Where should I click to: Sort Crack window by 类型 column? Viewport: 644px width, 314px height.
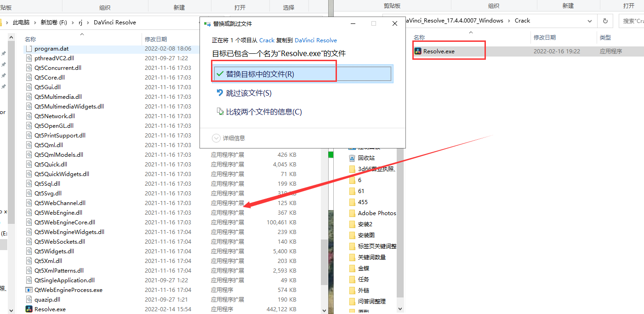[605, 37]
